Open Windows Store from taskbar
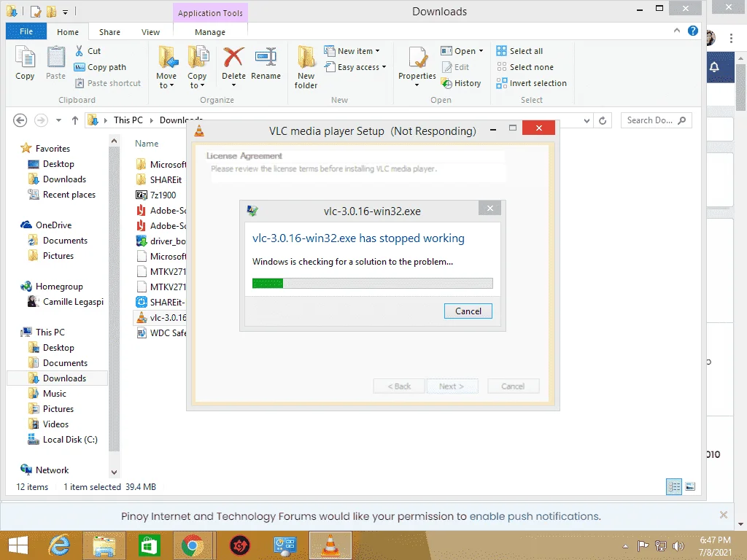This screenshot has width=747, height=560. [149, 545]
